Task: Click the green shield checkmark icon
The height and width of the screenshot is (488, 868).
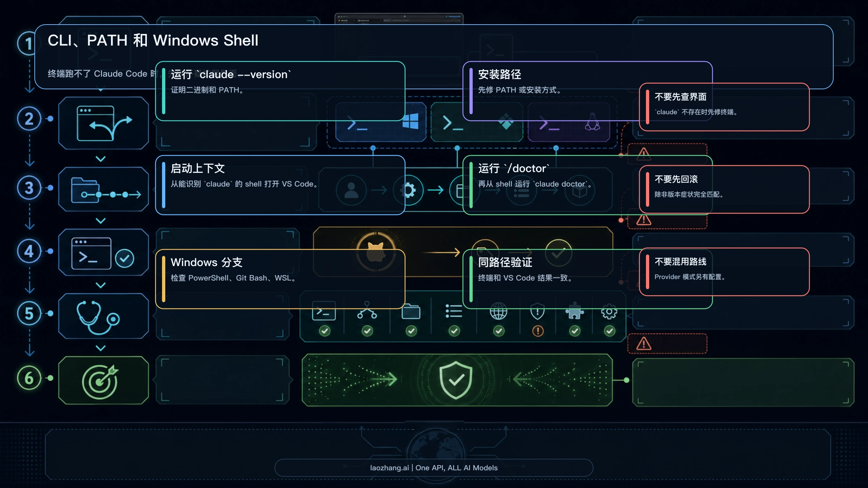Action: (x=456, y=380)
